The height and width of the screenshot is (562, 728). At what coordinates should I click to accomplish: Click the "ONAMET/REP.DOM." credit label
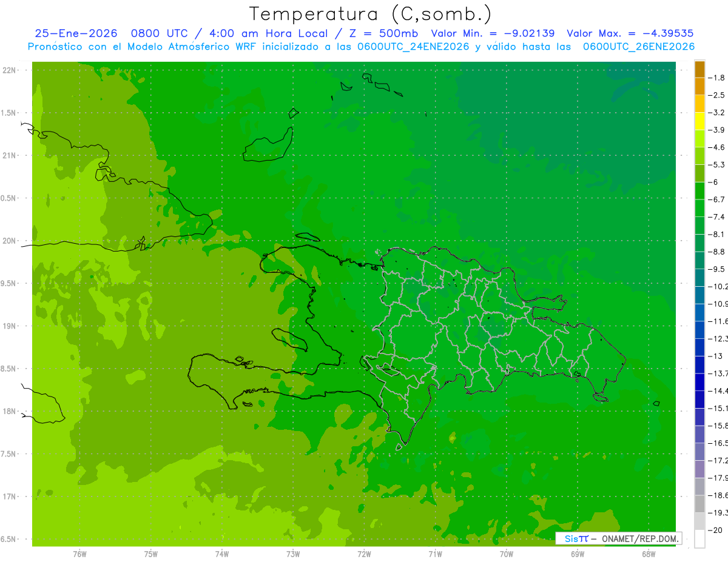[640, 538]
